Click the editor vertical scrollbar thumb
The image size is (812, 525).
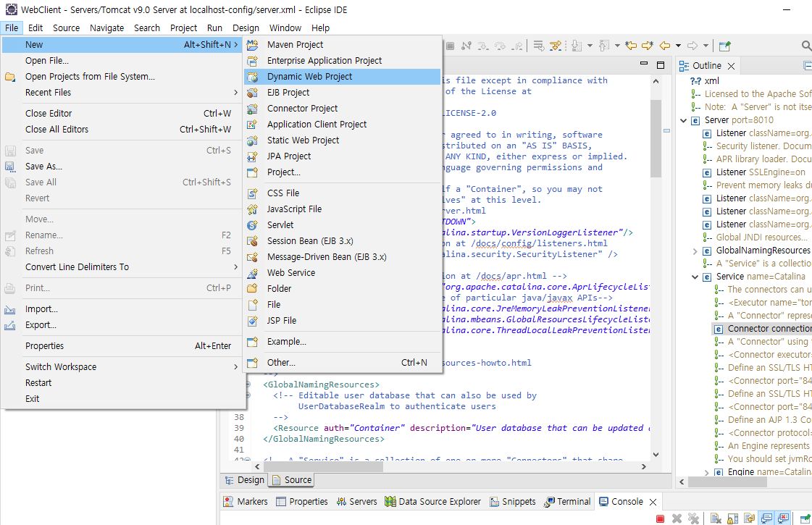[656, 138]
